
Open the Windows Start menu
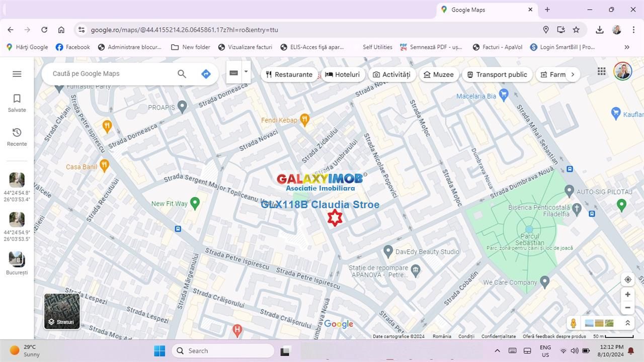pos(159,351)
